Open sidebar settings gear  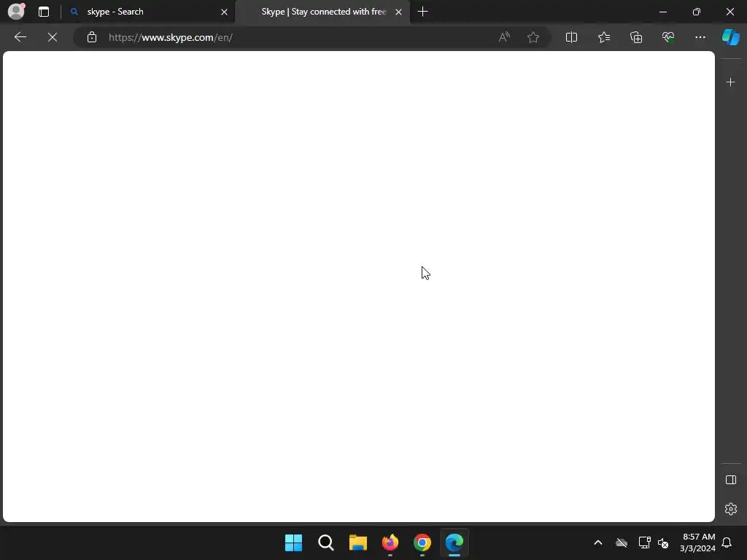pos(731,509)
